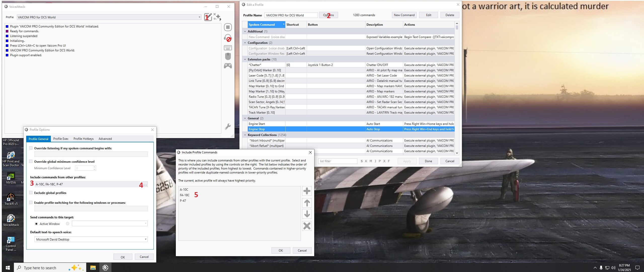Toggle the mouse shortcuts icon
The image size is (644, 272).
pos(228,56)
